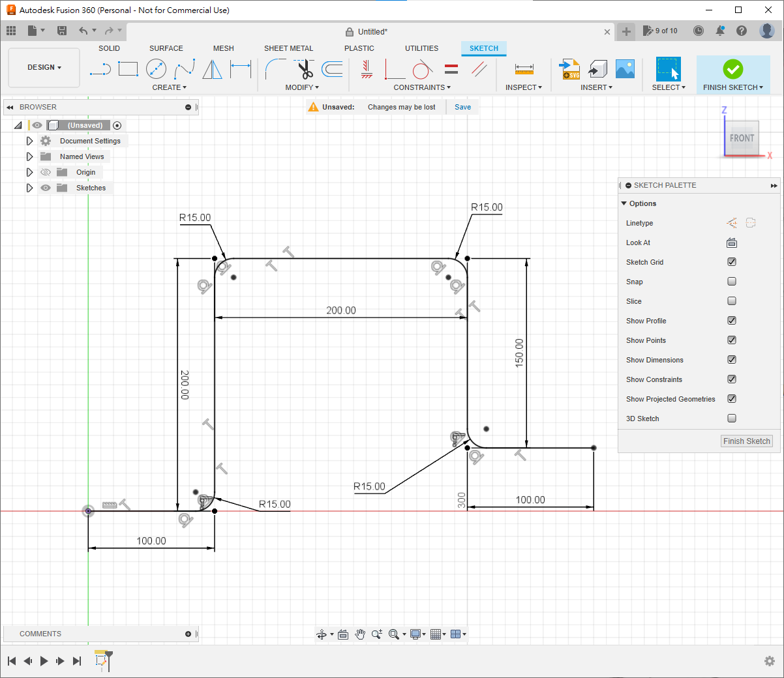The width and height of the screenshot is (784, 678).
Task: Choose the Center Diameter Circle tool
Action: (x=156, y=69)
